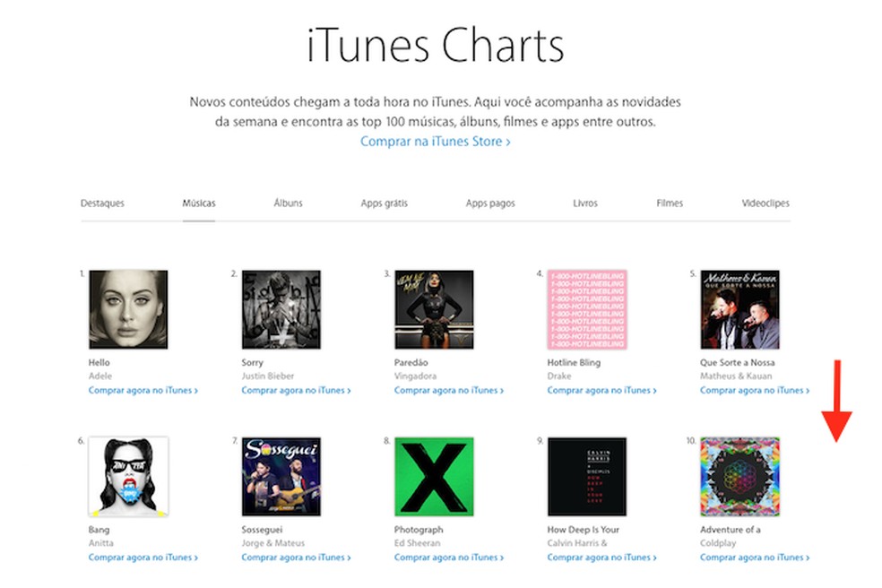Select Ed Sheeran's green X cover
The image size is (882, 588).
tap(434, 476)
